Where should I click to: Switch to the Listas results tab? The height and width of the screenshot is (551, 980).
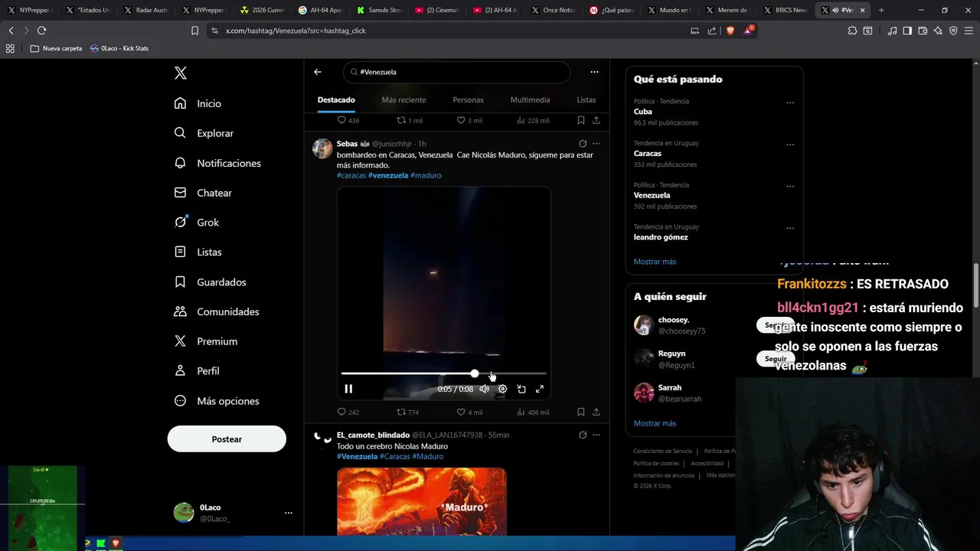[586, 99]
